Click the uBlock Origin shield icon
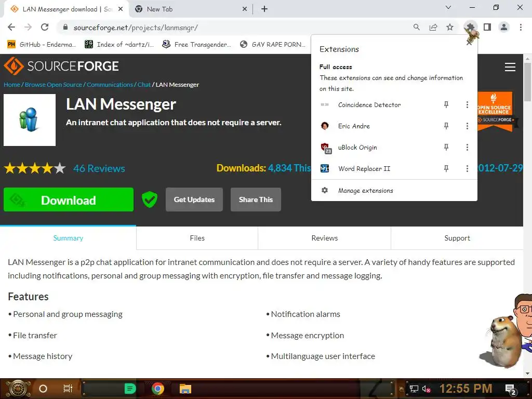The height and width of the screenshot is (399, 532). point(326,148)
